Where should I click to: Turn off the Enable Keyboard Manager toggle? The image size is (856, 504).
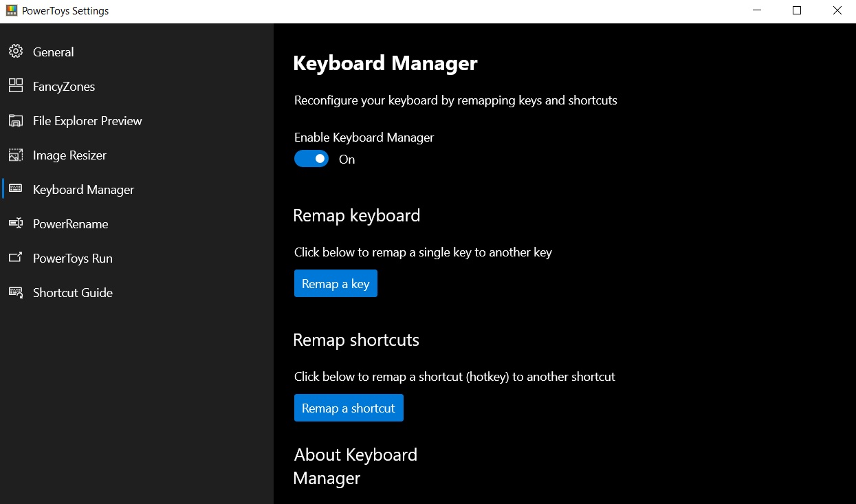pyautogui.click(x=311, y=159)
